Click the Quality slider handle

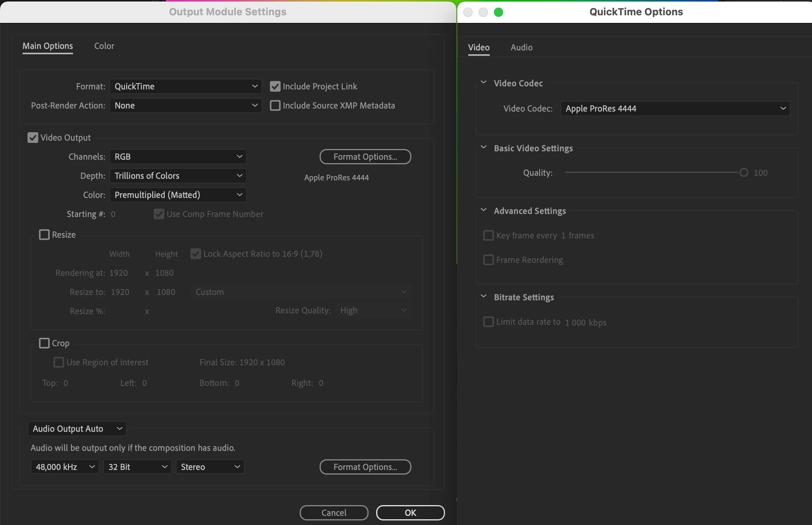pos(744,173)
